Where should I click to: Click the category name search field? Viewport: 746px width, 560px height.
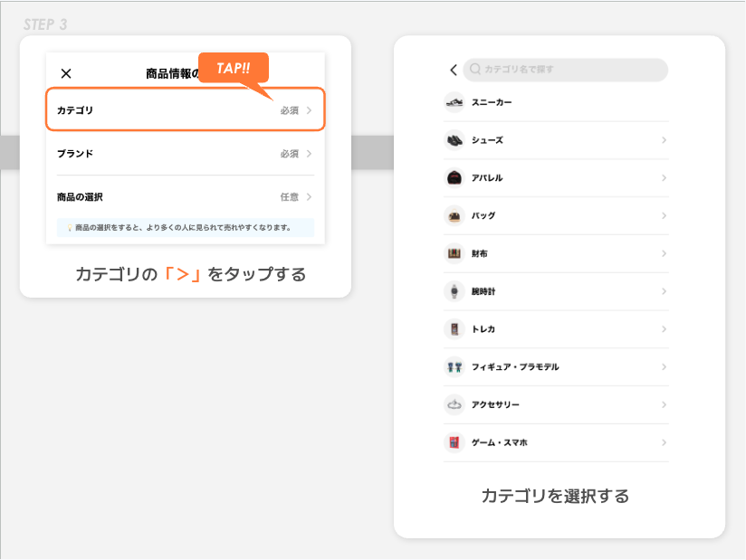(x=566, y=70)
